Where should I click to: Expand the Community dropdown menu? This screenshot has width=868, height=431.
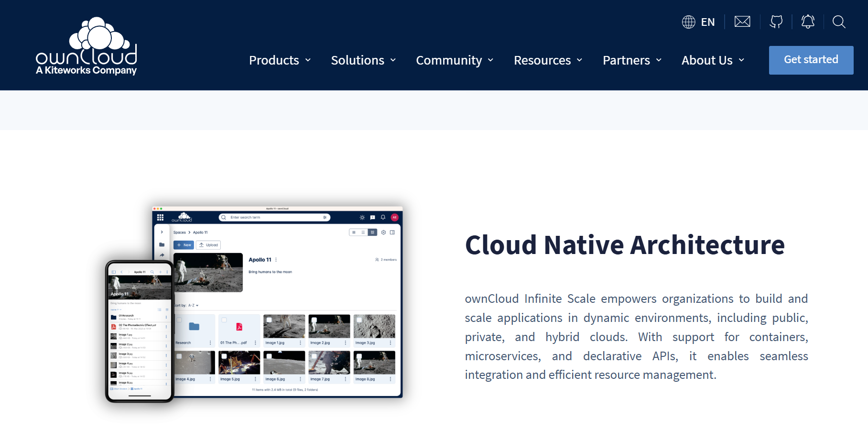(455, 60)
